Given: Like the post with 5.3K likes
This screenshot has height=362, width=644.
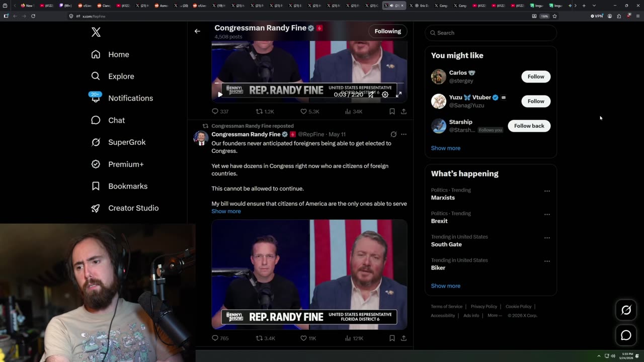Looking at the screenshot, I should coord(309,112).
